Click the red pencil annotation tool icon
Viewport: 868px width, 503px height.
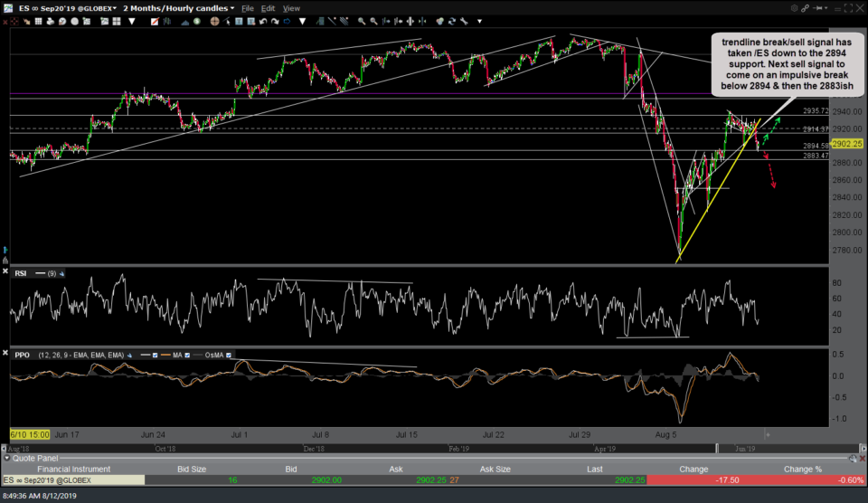click(155, 22)
